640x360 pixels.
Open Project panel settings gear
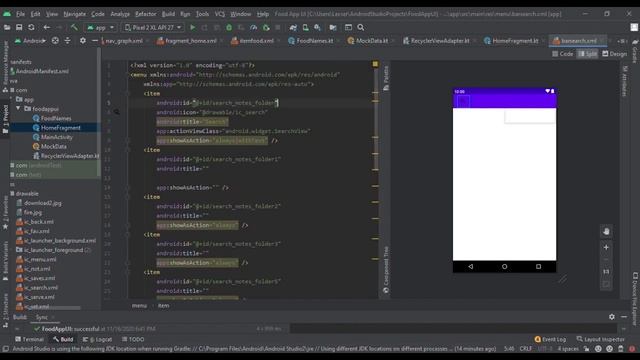[x=83, y=40]
